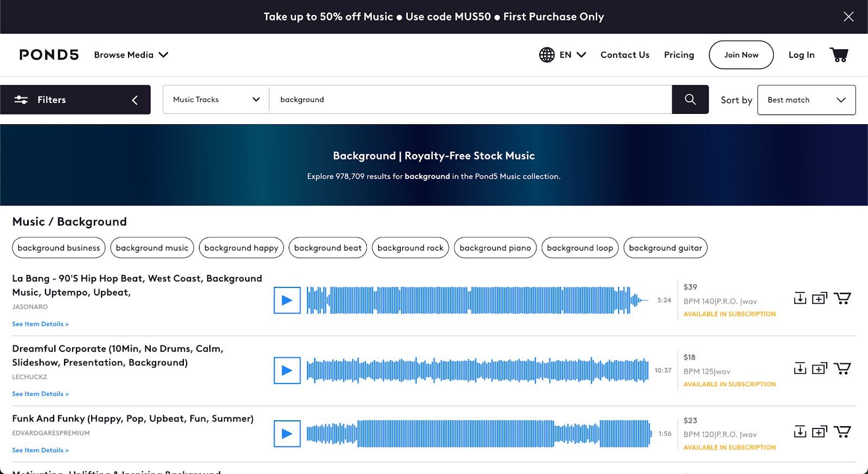Open the shopping cart in header
The width and height of the screenshot is (868, 474).
[x=839, y=55]
